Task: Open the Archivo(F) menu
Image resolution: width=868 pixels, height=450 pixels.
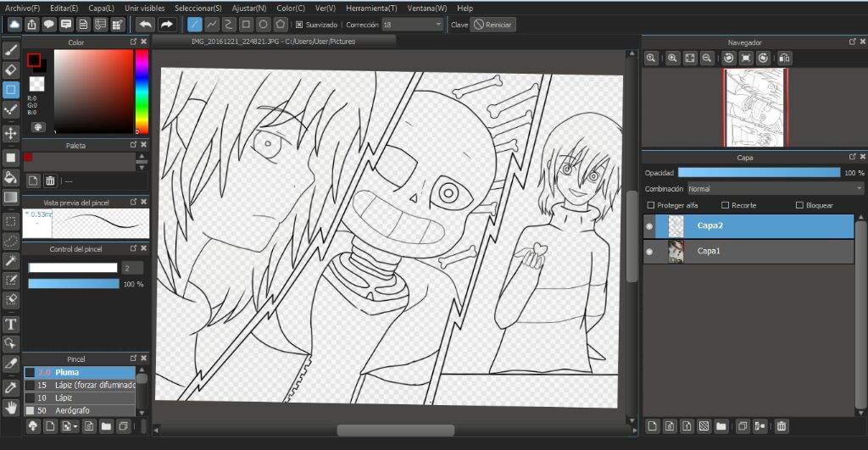Action: point(23,8)
